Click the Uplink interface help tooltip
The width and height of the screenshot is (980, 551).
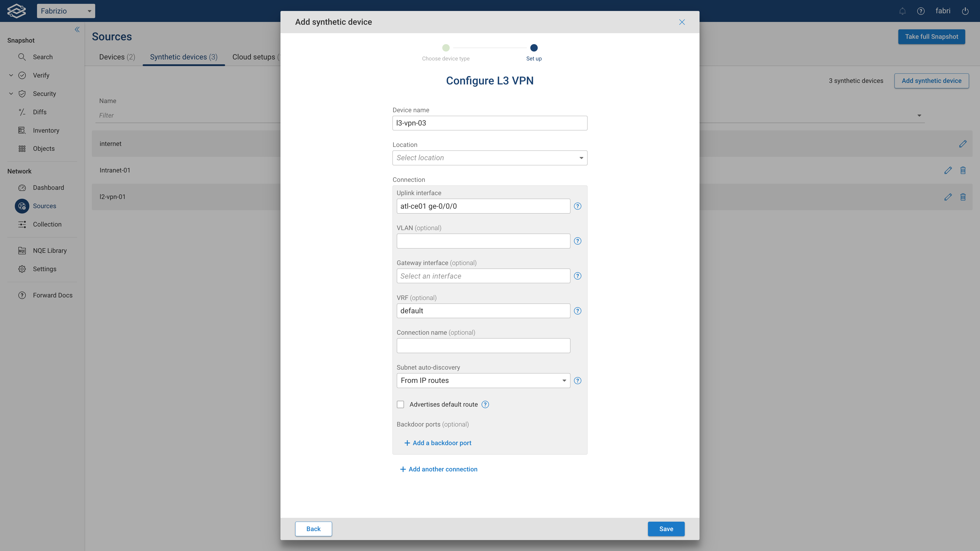(578, 206)
